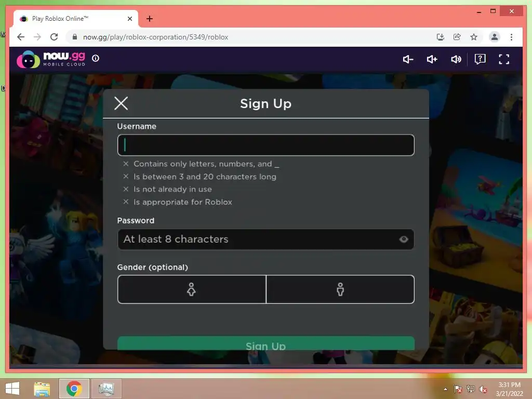Open the taskbar clock showing 3:31 PM

point(509,389)
